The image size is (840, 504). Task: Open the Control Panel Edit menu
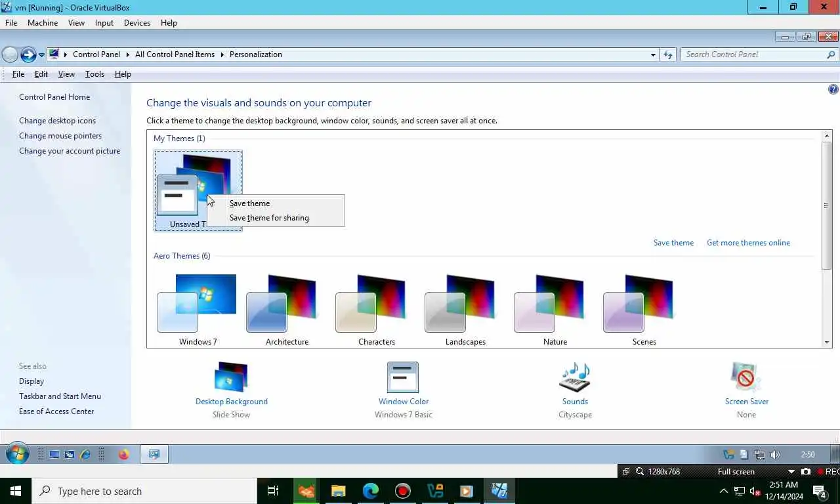pos(41,74)
